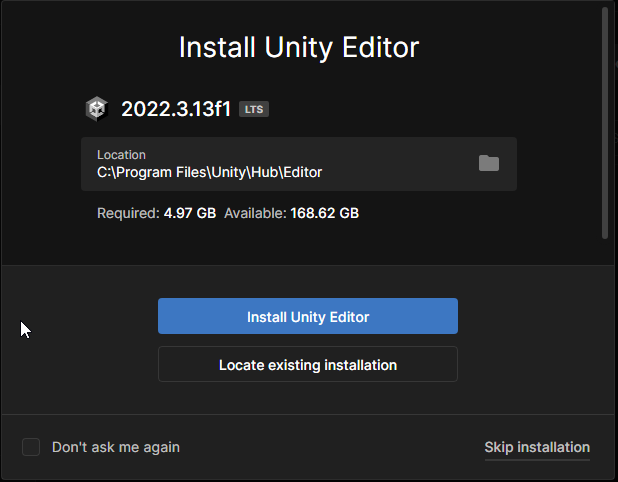The width and height of the screenshot is (618, 482).
Task: Click the "Don't ask me again" label text
Action: coord(116,447)
